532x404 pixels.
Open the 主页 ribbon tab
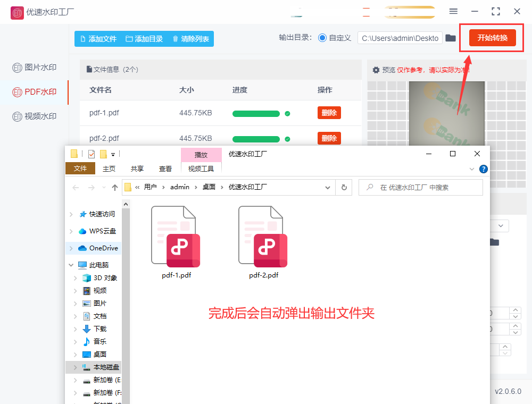click(x=109, y=169)
